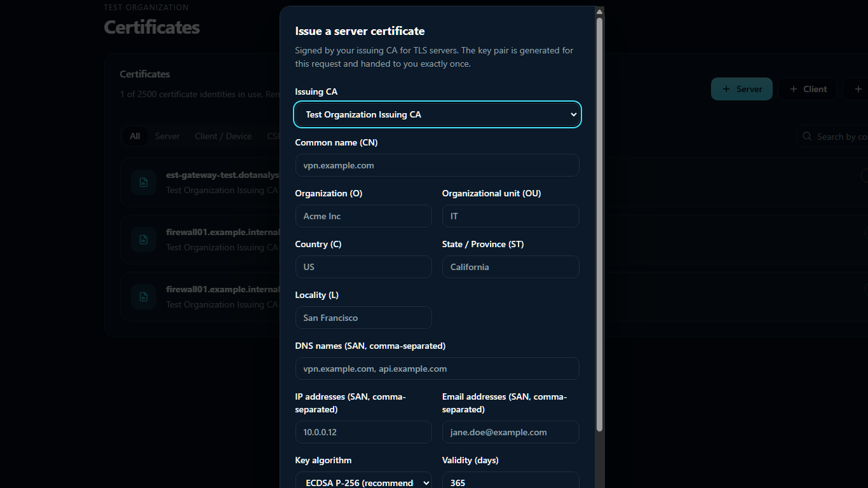Select the Organizational unit (OU) field
The height and width of the screenshot is (488, 868).
pyautogui.click(x=511, y=216)
